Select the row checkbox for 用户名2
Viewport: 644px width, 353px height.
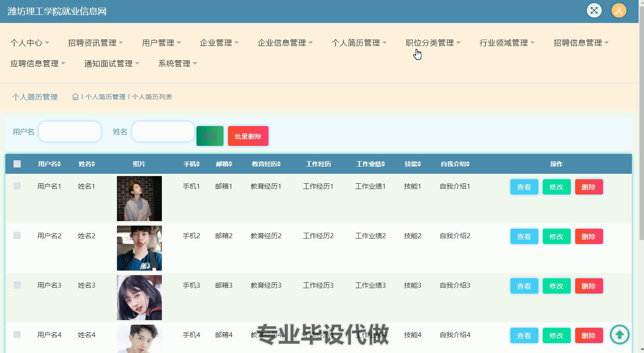17,235
